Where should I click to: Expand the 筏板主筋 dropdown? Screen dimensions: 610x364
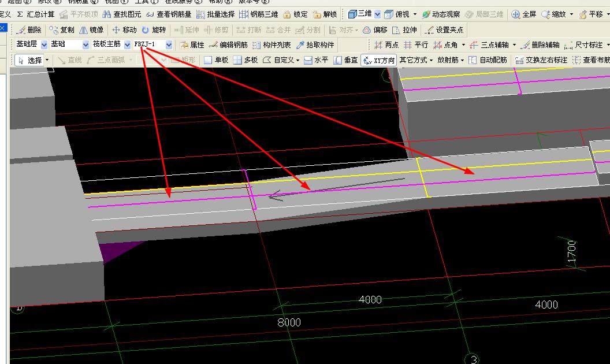point(127,44)
